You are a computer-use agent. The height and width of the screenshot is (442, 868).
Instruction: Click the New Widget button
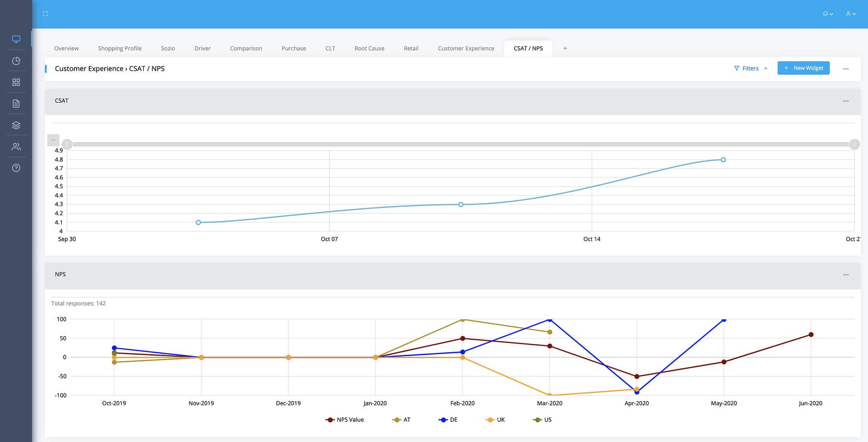pyautogui.click(x=803, y=68)
